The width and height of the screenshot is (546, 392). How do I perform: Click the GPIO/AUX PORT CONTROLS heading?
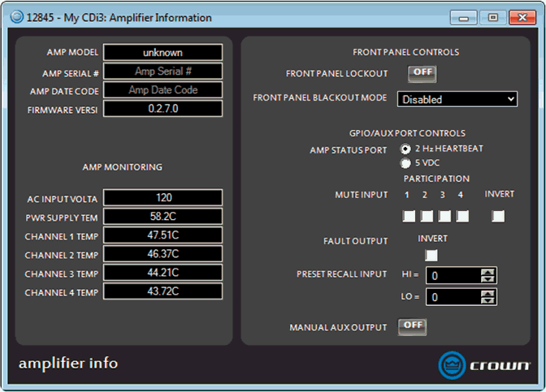tap(407, 133)
